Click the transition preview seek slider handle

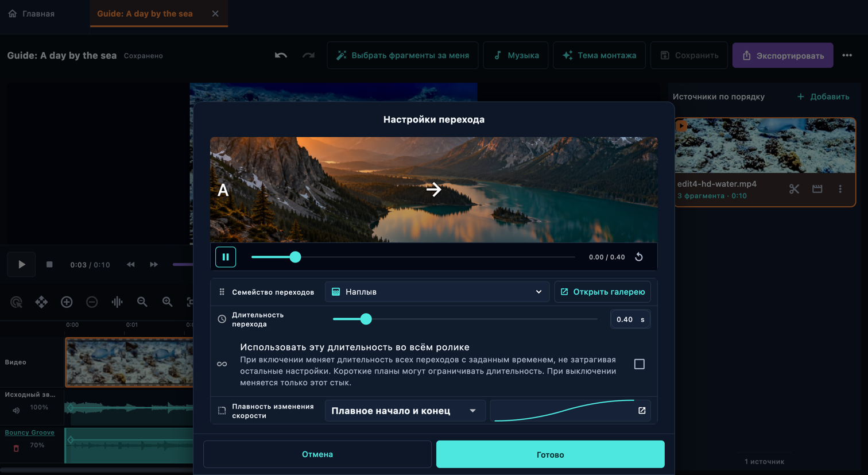pos(295,257)
